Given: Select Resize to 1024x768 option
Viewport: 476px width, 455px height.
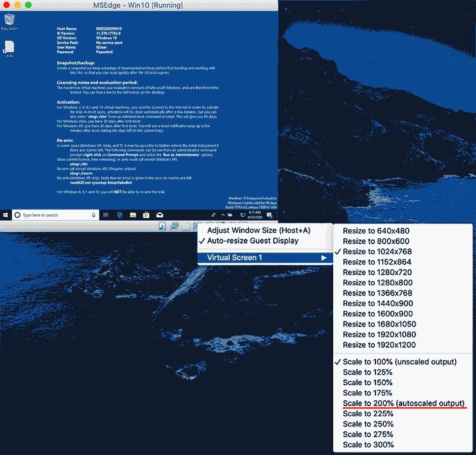Looking at the screenshot, I should coord(377,251).
